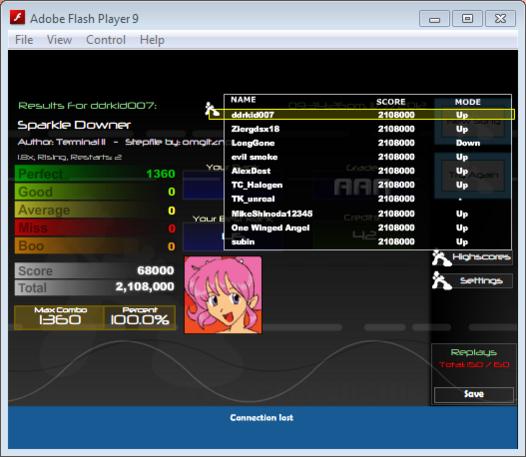Click the dancer icon next to ddrkid007 row
The width and height of the screenshot is (526, 457).
pyautogui.click(x=212, y=109)
